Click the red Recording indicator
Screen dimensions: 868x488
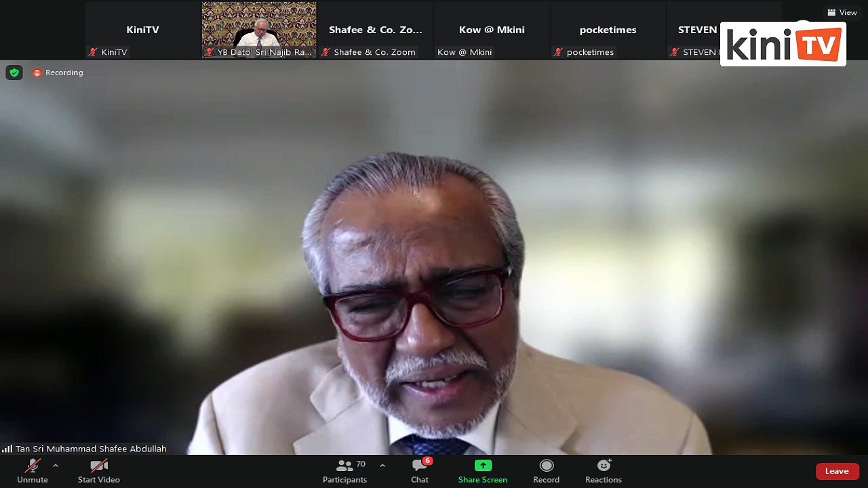coord(58,73)
